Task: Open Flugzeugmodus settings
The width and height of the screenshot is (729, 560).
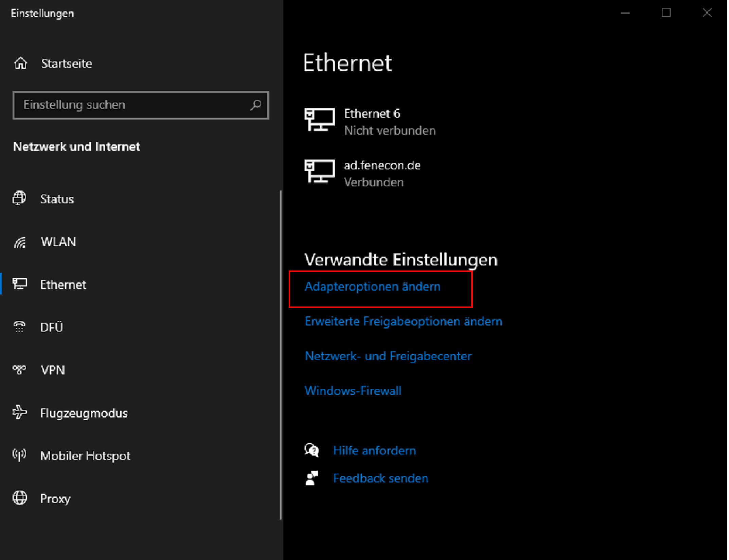Action: tap(84, 413)
